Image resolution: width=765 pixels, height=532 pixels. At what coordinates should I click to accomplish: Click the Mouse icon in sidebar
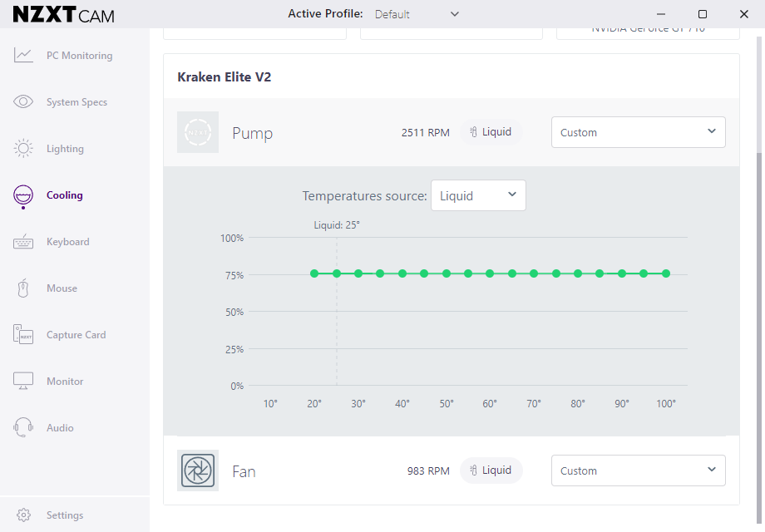(23, 288)
